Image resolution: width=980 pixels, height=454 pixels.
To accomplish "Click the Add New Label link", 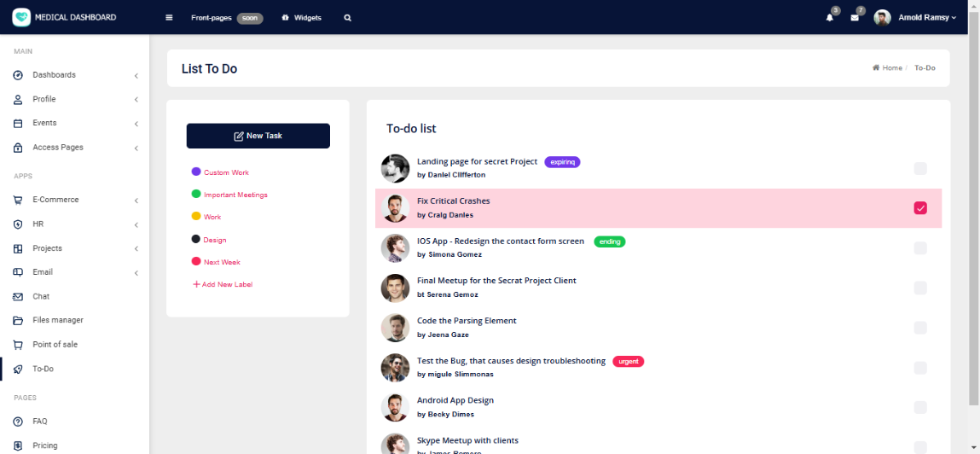I will [223, 284].
